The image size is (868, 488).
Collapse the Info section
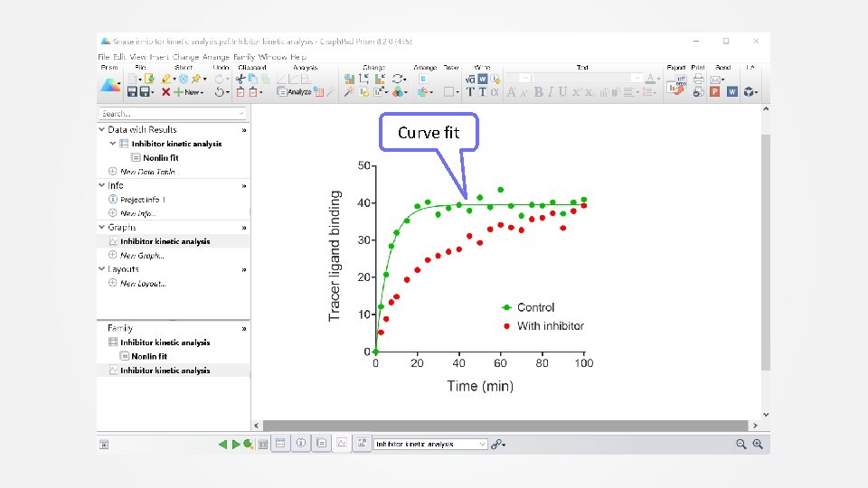coord(102,185)
